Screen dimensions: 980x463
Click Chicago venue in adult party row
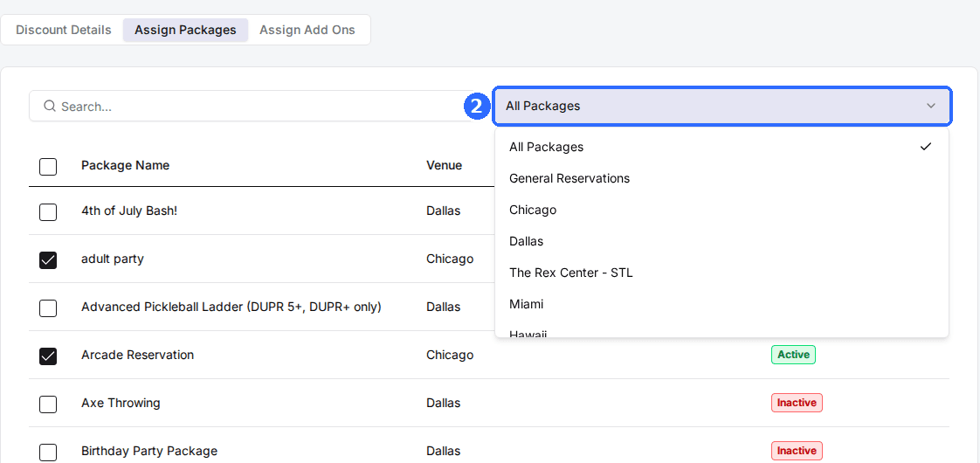(x=450, y=259)
